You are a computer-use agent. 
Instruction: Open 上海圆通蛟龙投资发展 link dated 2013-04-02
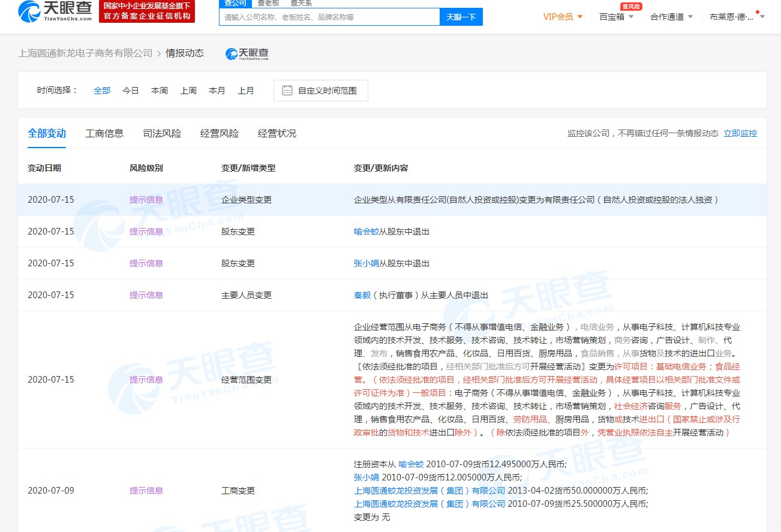coord(429,491)
